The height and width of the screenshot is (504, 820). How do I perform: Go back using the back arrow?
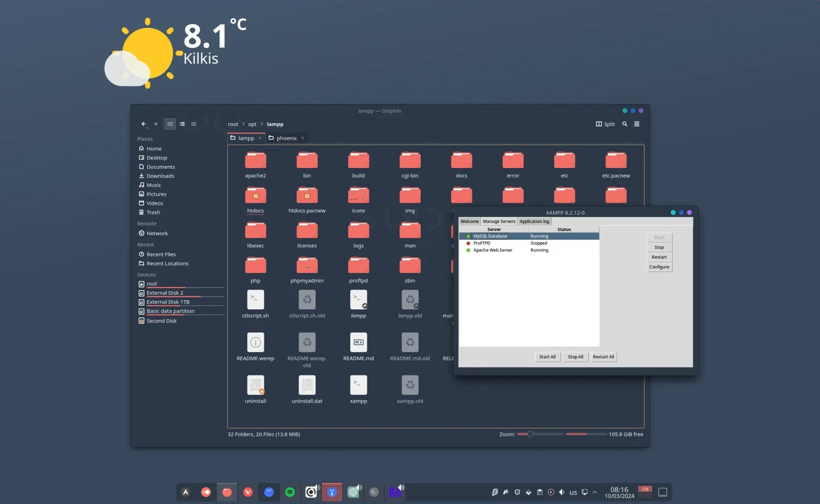point(143,124)
